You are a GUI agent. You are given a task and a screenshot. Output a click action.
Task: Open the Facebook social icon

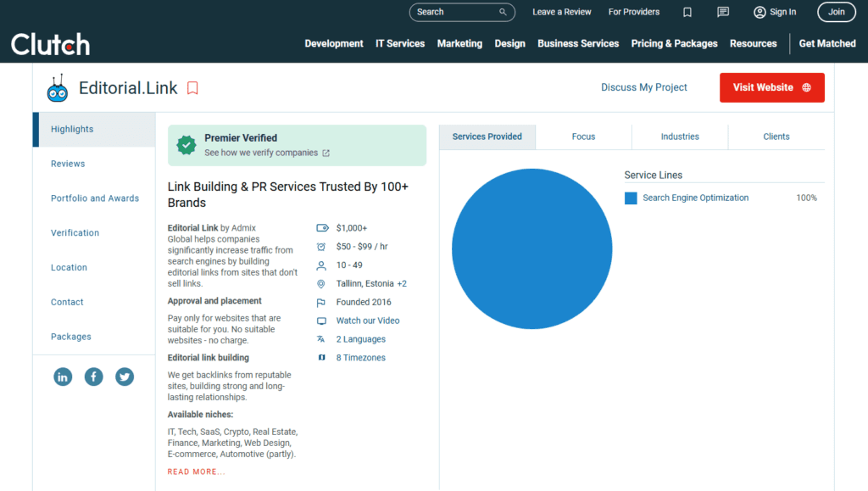click(93, 377)
